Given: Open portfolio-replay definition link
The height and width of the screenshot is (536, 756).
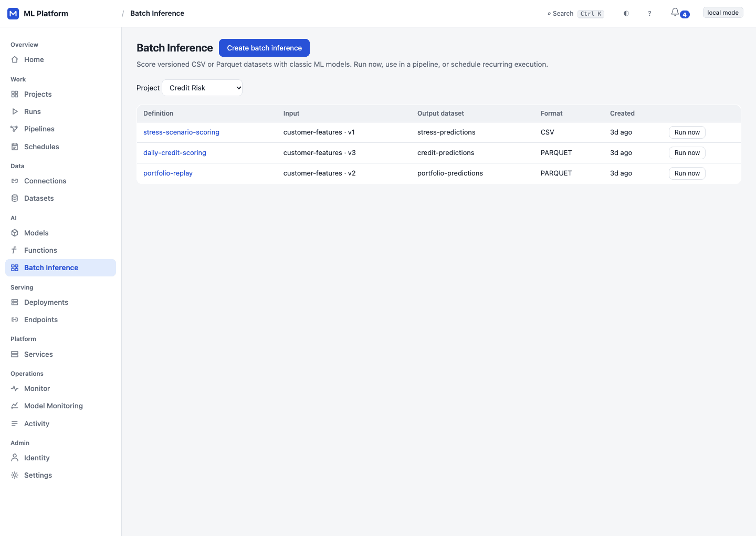Looking at the screenshot, I should pyautogui.click(x=168, y=173).
